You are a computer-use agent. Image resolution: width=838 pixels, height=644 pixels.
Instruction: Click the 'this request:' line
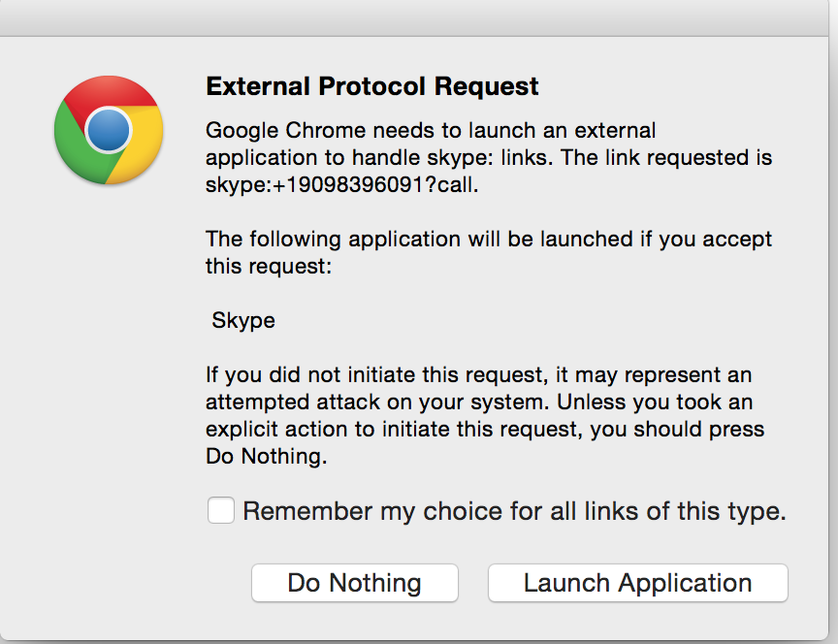pyautogui.click(x=269, y=266)
